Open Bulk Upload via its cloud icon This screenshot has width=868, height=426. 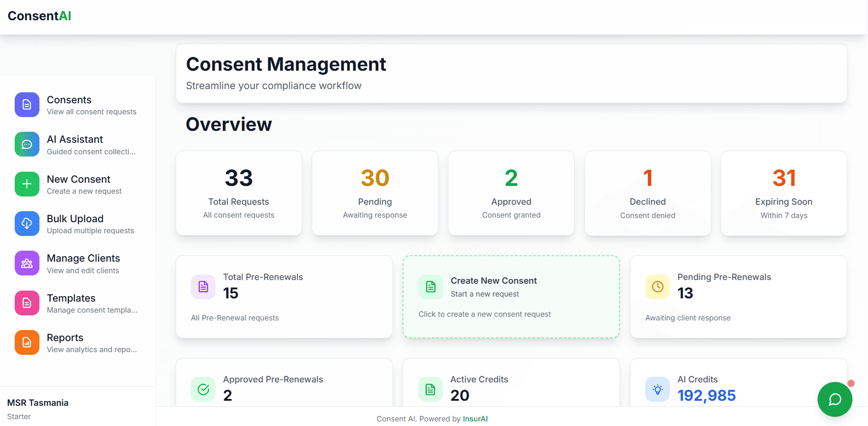(x=27, y=224)
